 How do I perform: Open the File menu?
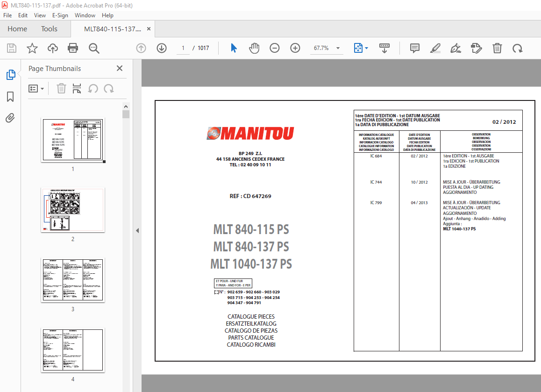[x=7, y=15]
